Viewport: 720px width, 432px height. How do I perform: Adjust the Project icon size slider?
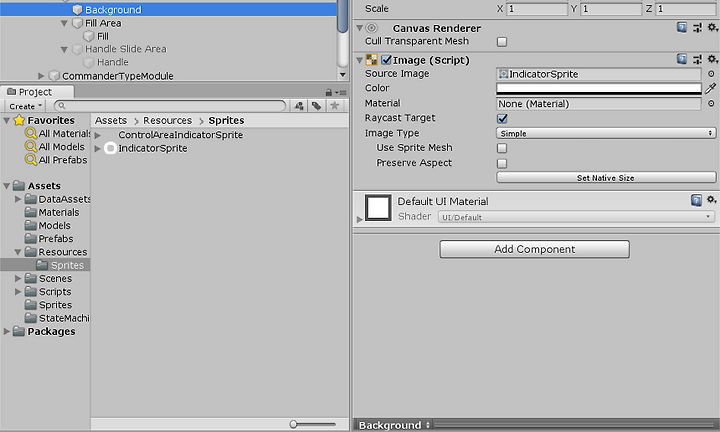tap(293, 424)
